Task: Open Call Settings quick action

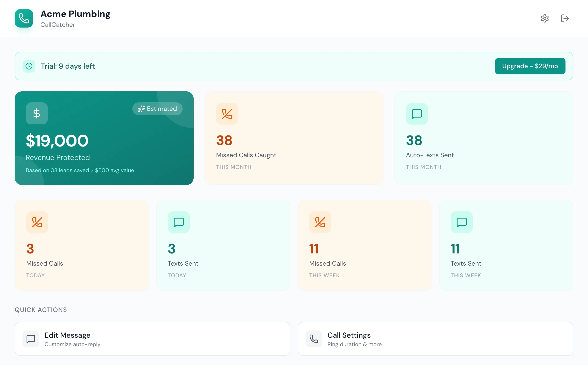Action: point(435,339)
